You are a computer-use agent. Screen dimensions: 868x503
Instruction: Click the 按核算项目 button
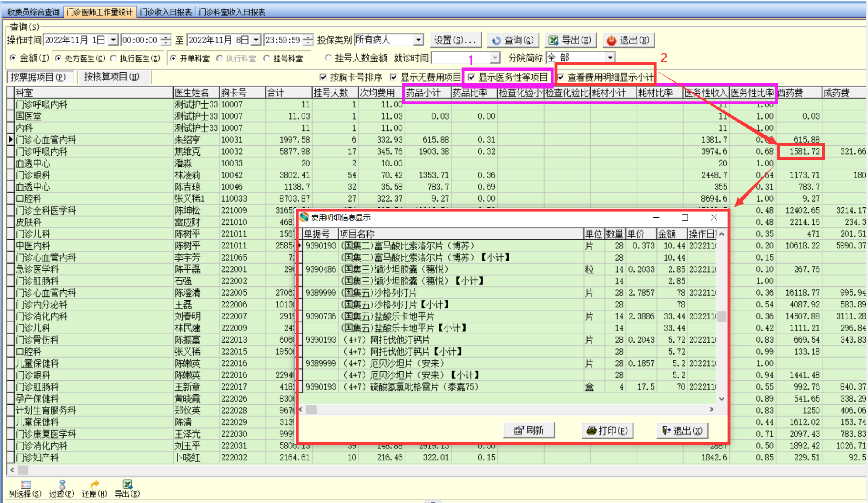click(x=112, y=77)
